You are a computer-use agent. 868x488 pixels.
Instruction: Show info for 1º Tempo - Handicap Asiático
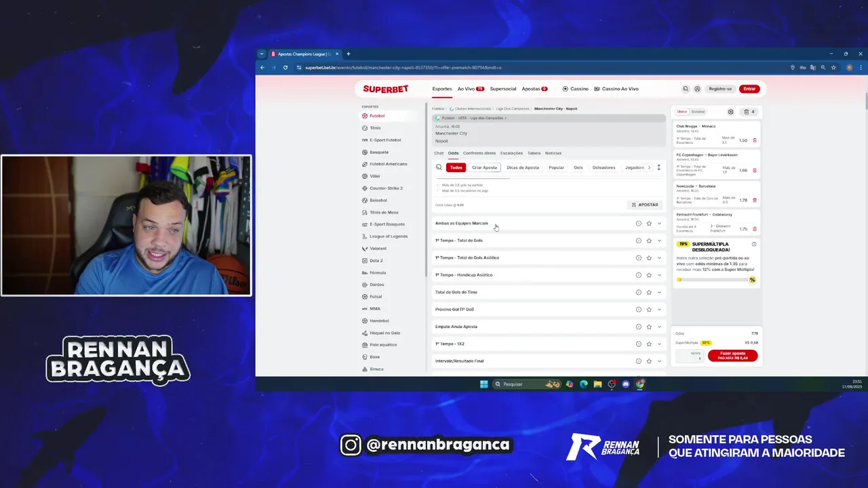(x=638, y=275)
